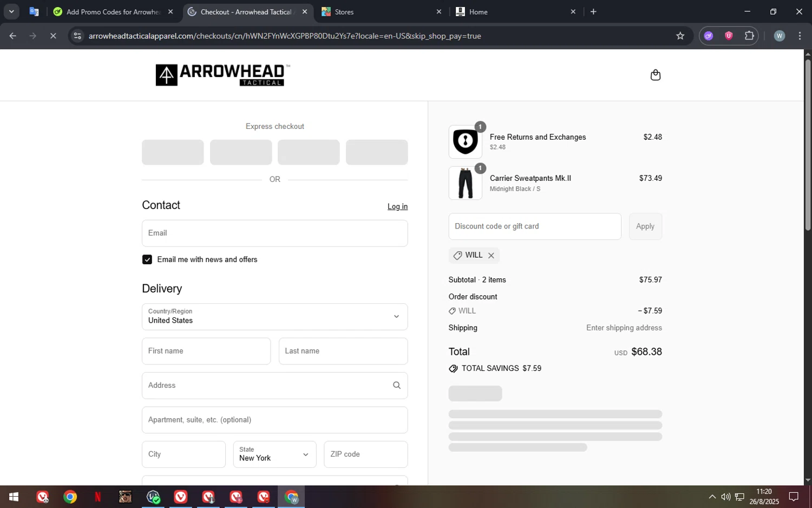Open the State dropdown showing New York
This screenshot has height=508, width=812.
tap(274, 454)
